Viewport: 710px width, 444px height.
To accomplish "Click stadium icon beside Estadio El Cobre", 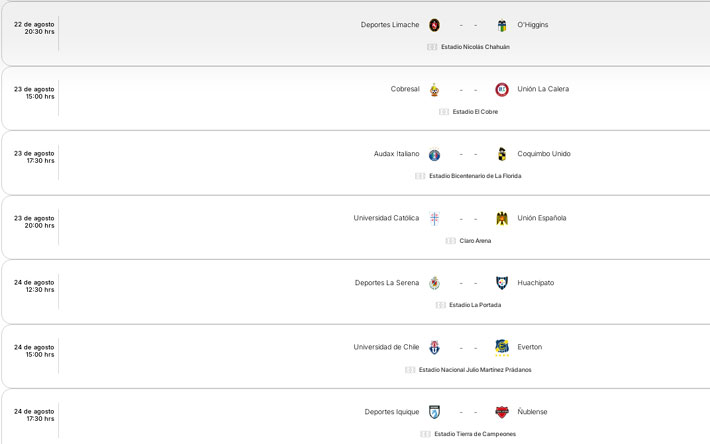I will pyautogui.click(x=444, y=112).
